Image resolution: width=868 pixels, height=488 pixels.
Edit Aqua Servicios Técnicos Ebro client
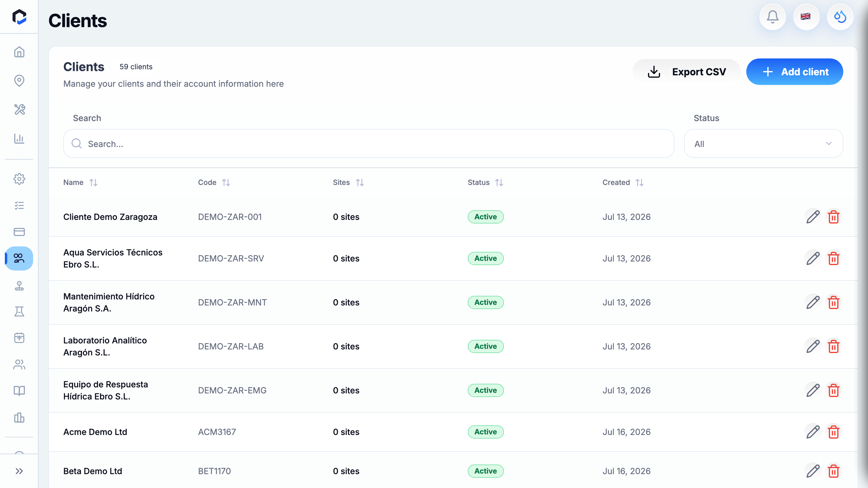point(813,258)
